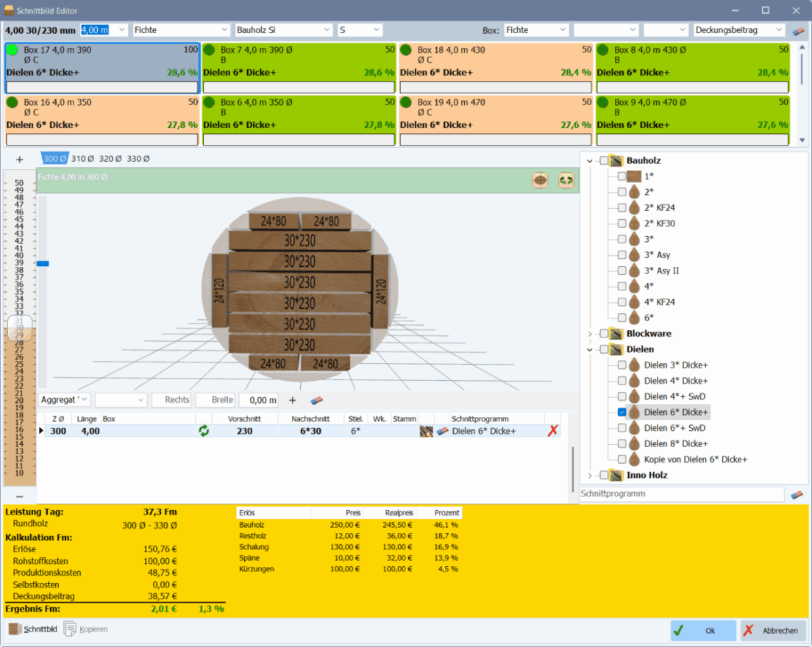Open the Box Fichte dropdown
812x647 pixels.
coord(563,30)
